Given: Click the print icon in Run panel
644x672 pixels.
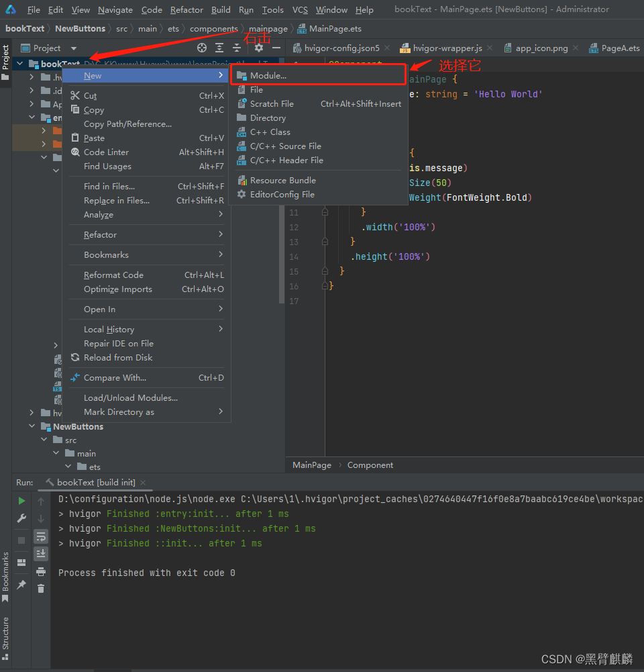Looking at the screenshot, I should 41,571.
